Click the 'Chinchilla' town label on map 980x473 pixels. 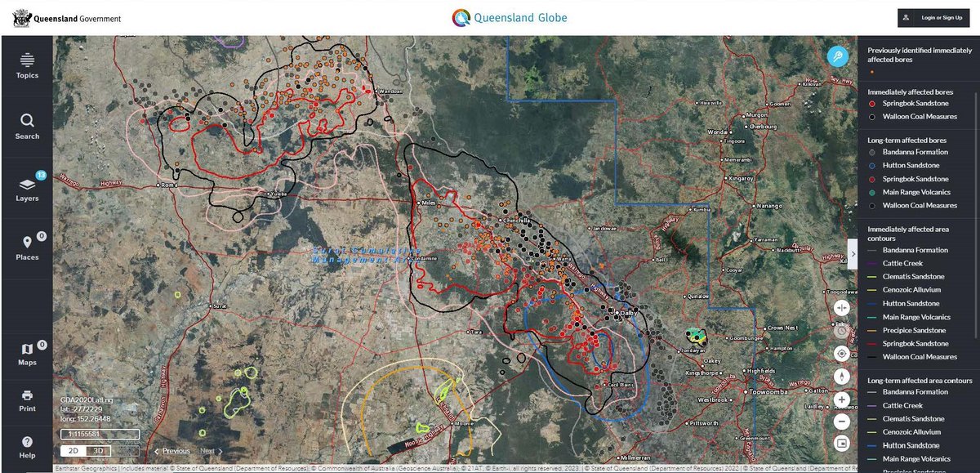(x=519, y=221)
